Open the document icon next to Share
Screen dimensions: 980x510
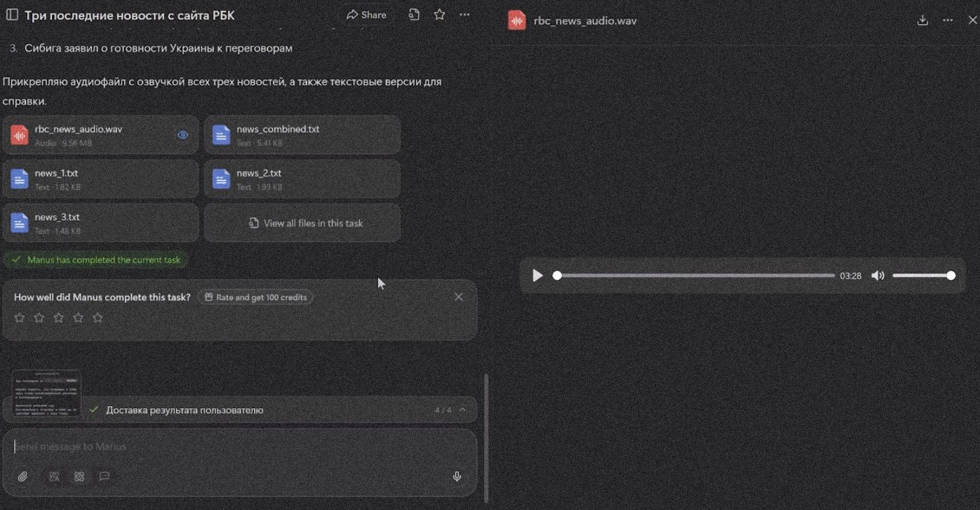pyautogui.click(x=414, y=14)
